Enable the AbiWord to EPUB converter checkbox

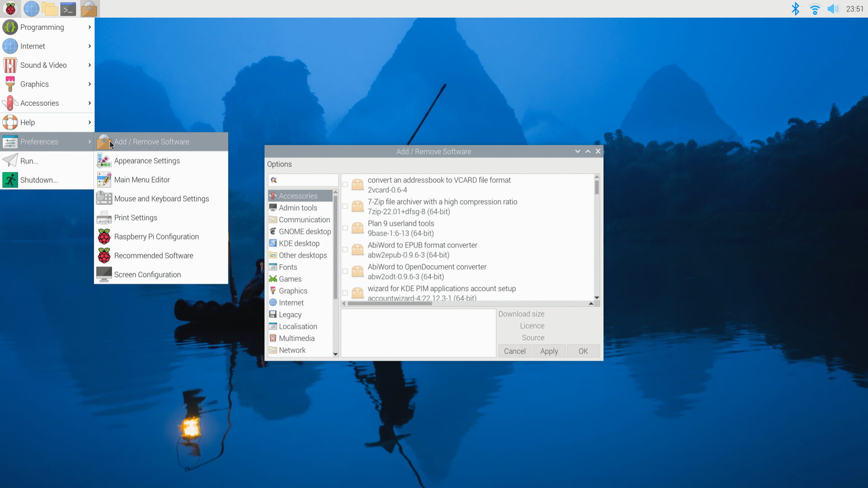coord(345,250)
